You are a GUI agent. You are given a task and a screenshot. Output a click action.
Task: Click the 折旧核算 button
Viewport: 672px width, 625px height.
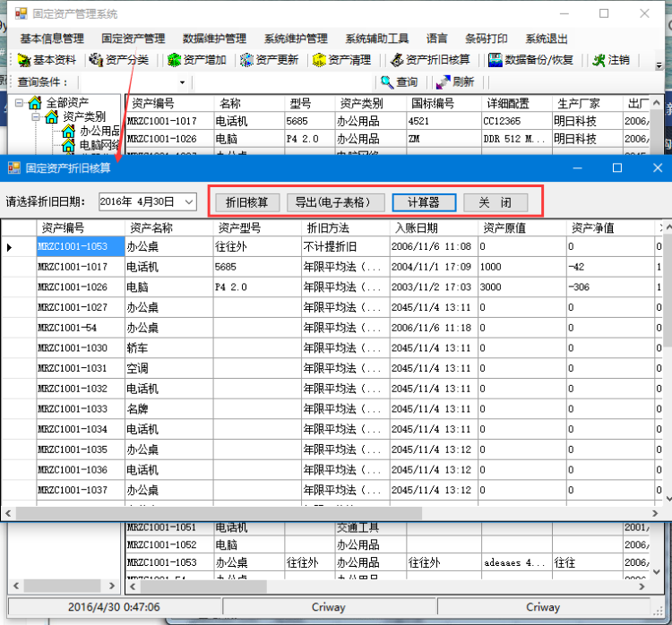tap(247, 202)
